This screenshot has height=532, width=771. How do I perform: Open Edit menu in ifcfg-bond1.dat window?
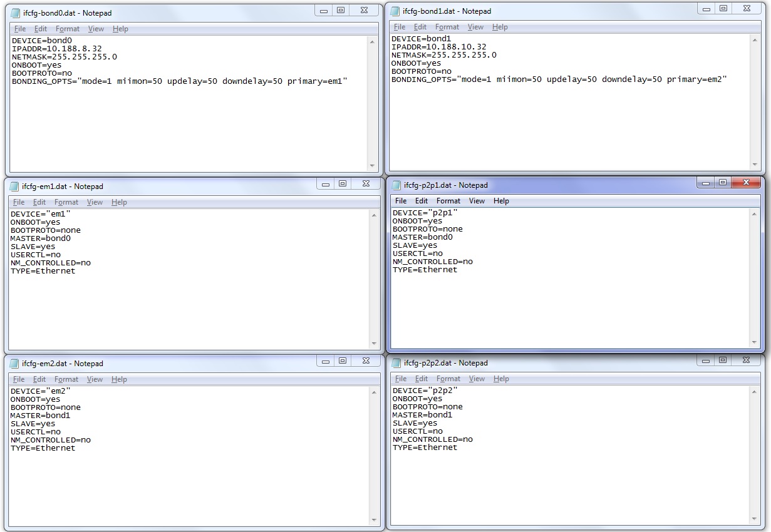click(x=420, y=27)
